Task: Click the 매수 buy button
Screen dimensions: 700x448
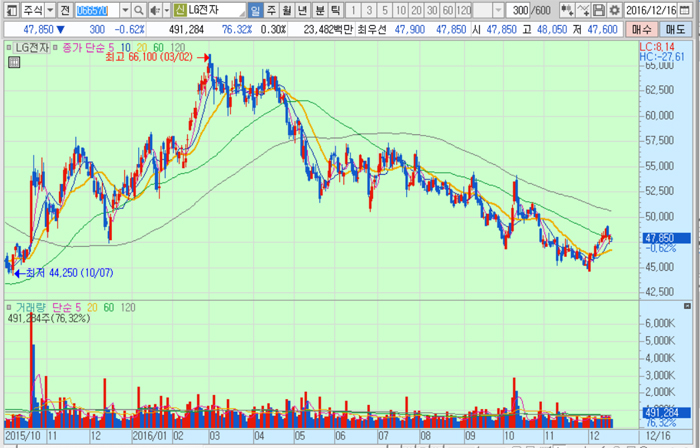Action: tap(641, 29)
